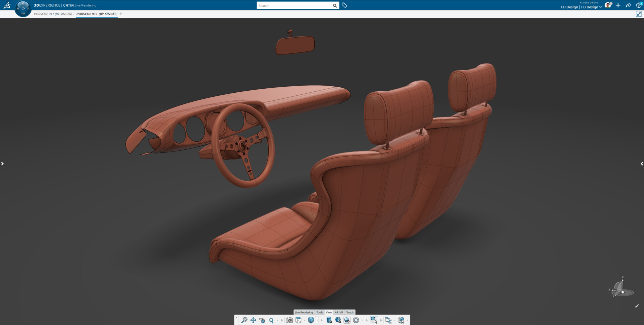Collapse the left side panel arrow
644x325 pixels.
[3, 164]
